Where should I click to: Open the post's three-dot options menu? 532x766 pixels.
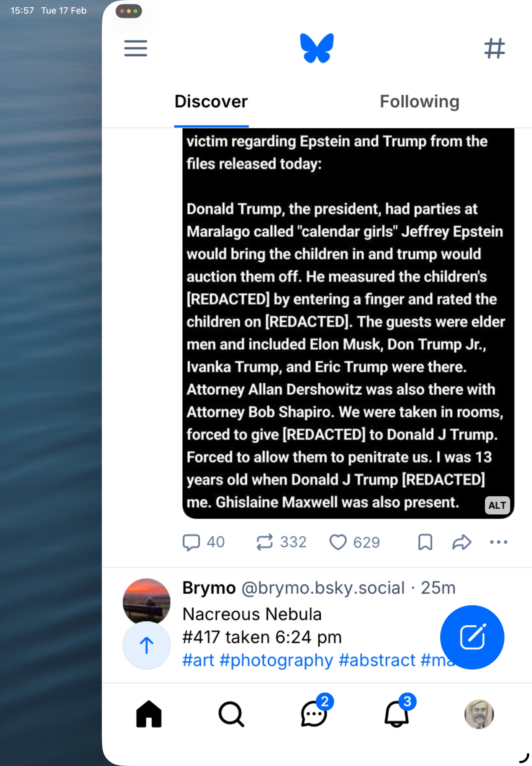[x=498, y=542]
